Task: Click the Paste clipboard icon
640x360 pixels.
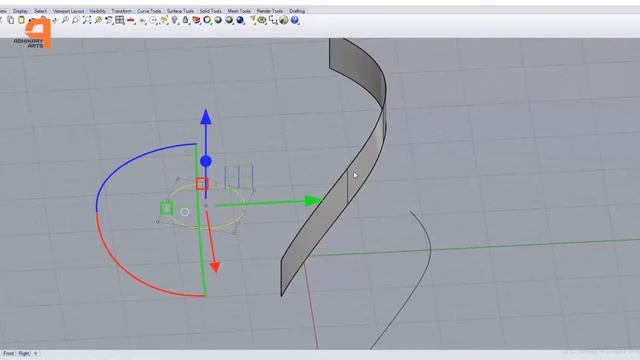Action: coord(21,20)
